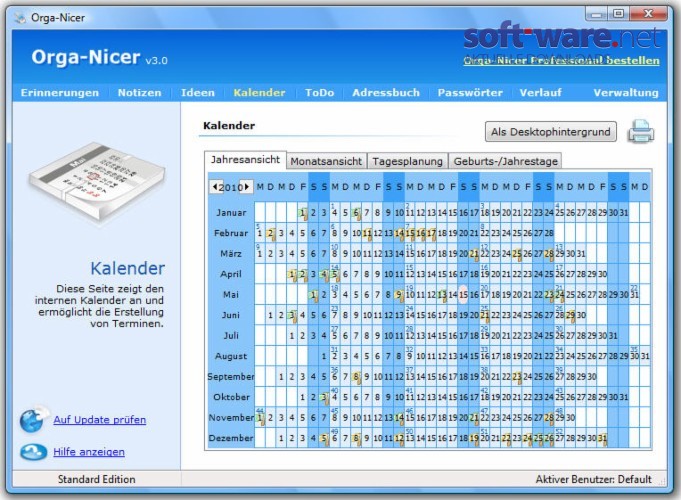
Task: Click the calendar illustration in sidebar
Action: [x=96, y=182]
